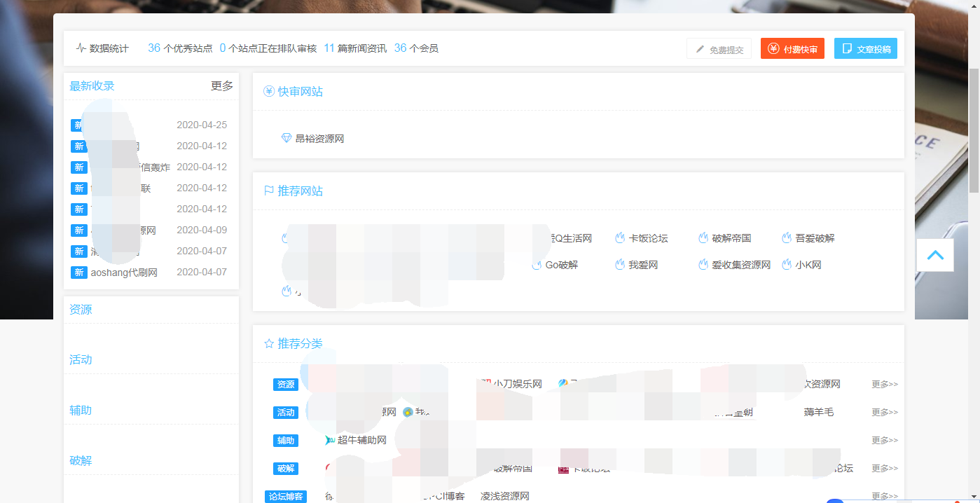This screenshot has height=503, width=980.
Task: Click the flame icon beside 吾爱破解
Action: point(788,237)
